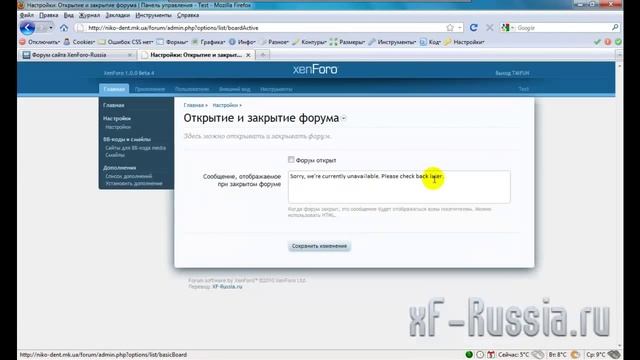Click the Сохранить изменения button
The width and height of the screenshot is (640, 360).
coord(319,246)
